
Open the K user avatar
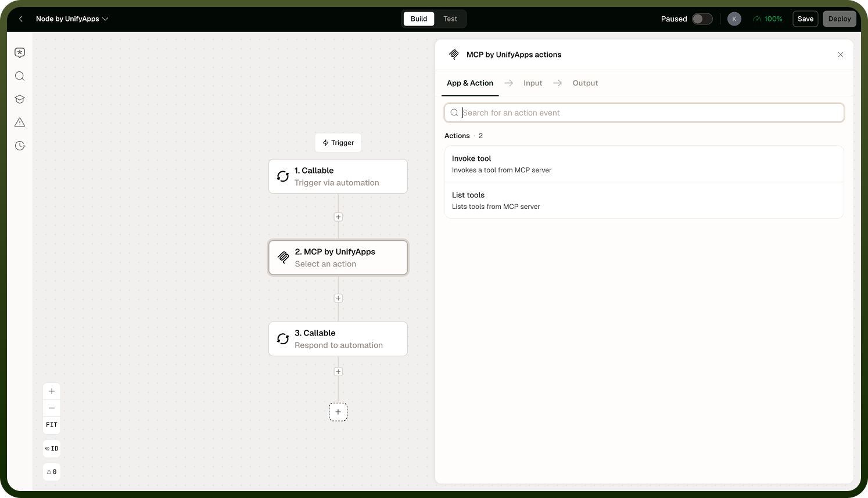coord(734,19)
